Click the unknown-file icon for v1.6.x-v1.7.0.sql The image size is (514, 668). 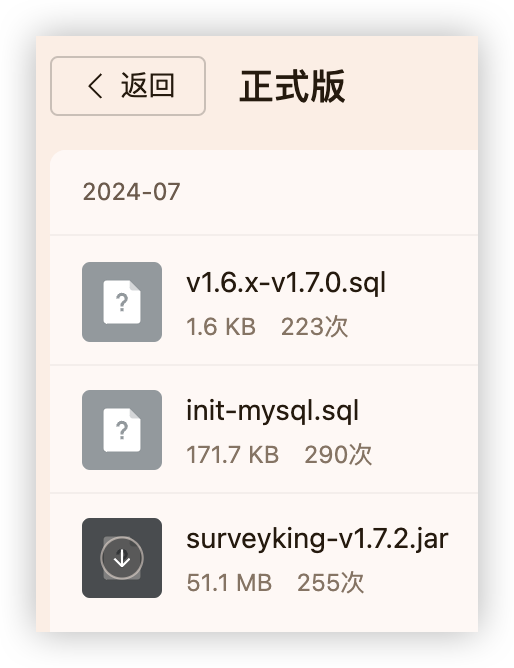(x=122, y=302)
